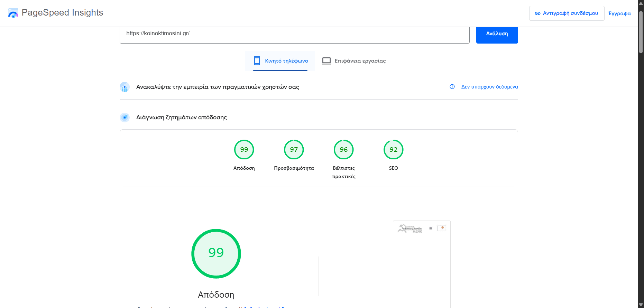Focus the URL input field
This screenshot has height=308, width=644.
294,34
